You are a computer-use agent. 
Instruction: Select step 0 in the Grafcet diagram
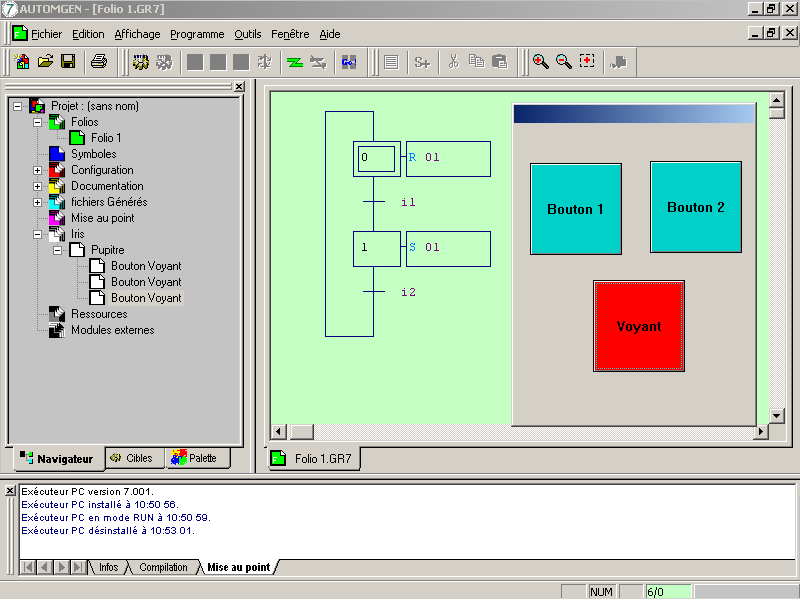tap(376, 158)
